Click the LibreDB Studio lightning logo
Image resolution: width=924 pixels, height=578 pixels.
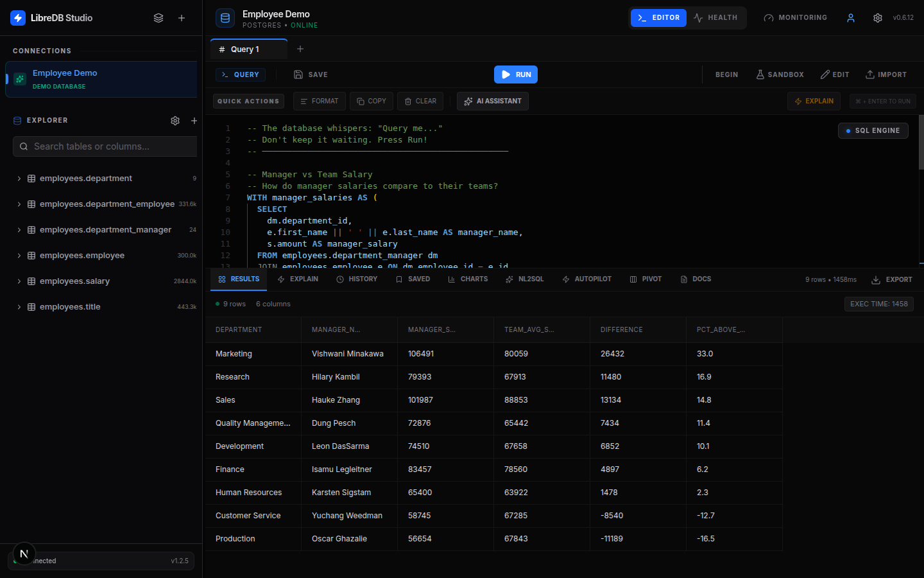pos(18,18)
